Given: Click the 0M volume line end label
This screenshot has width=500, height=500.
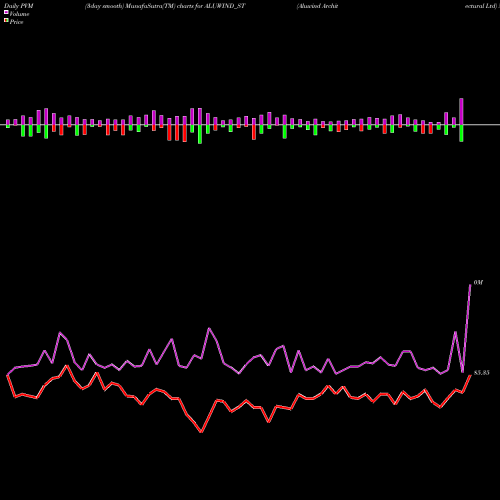Looking at the screenshot, I should click(478, 282).
